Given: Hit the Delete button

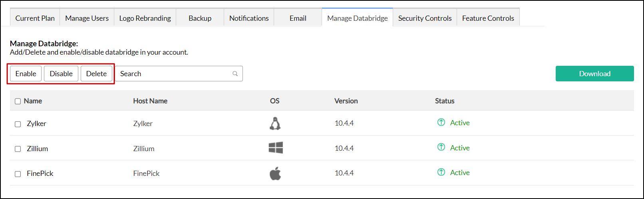Looking at the screenshot, I should point(96,74).
